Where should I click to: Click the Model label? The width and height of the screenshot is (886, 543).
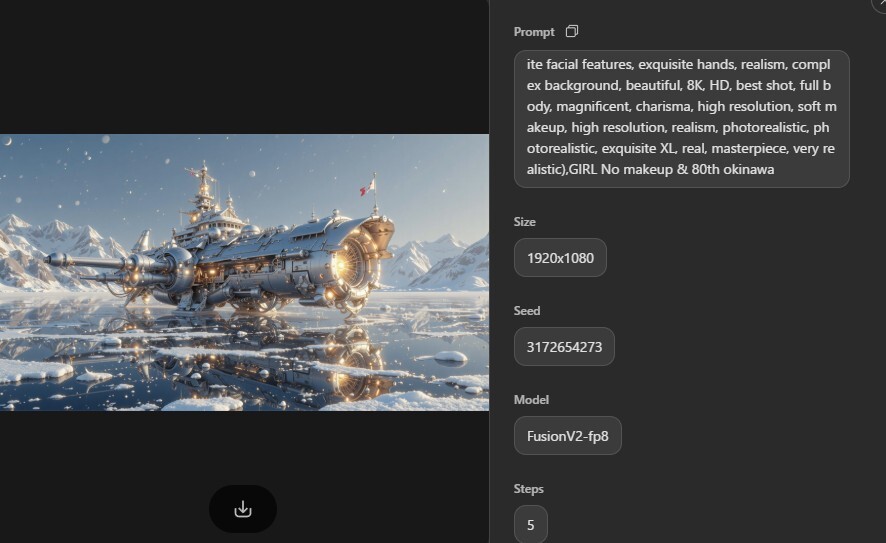[531, 399]
